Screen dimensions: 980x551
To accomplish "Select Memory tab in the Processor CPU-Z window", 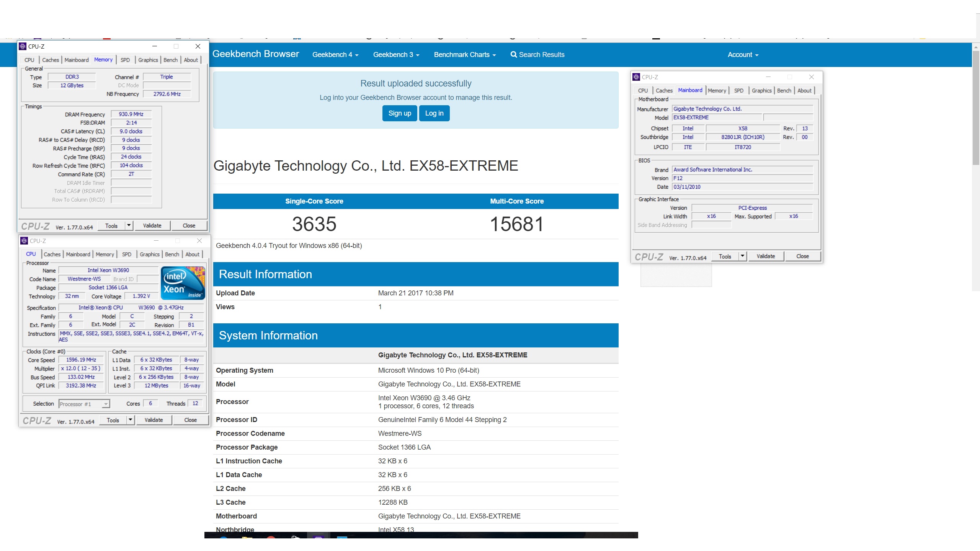I will click(105, 254).
